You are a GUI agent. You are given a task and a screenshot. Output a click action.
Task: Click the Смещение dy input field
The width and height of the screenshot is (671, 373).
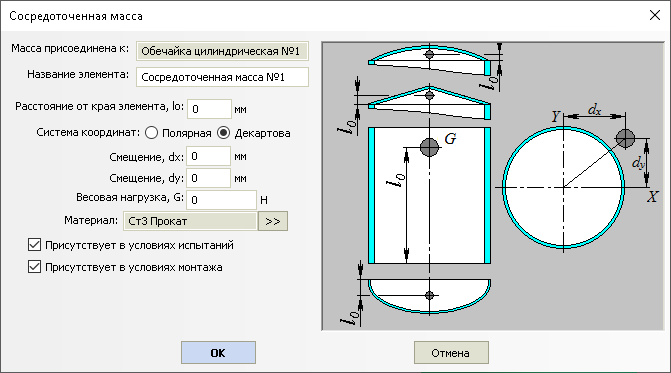click(208, 178)
